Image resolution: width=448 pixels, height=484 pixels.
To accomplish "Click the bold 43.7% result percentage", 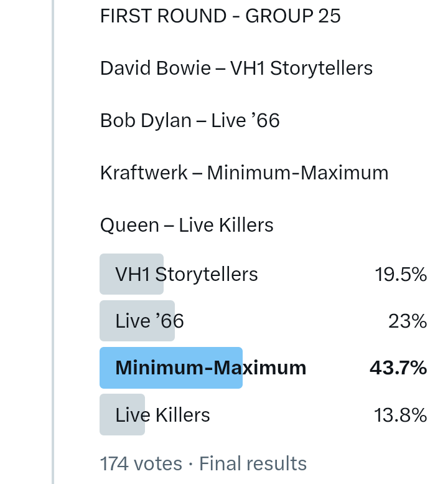I will click(398, 368).
